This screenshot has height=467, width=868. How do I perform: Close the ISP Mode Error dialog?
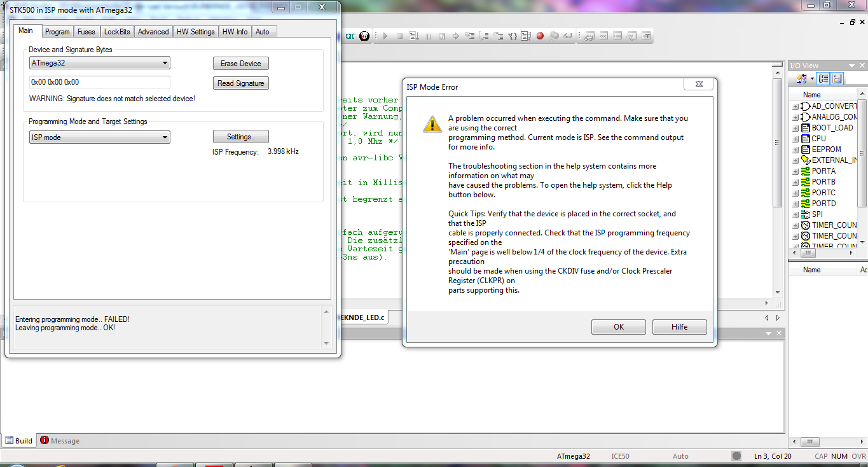[698, 85]
